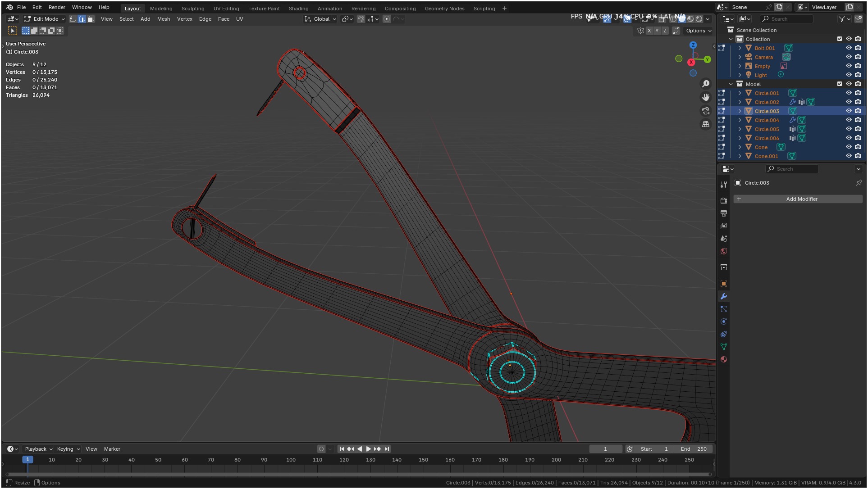868x489 pixels.
Task: Collapse the Model collection
Action: 731,84
